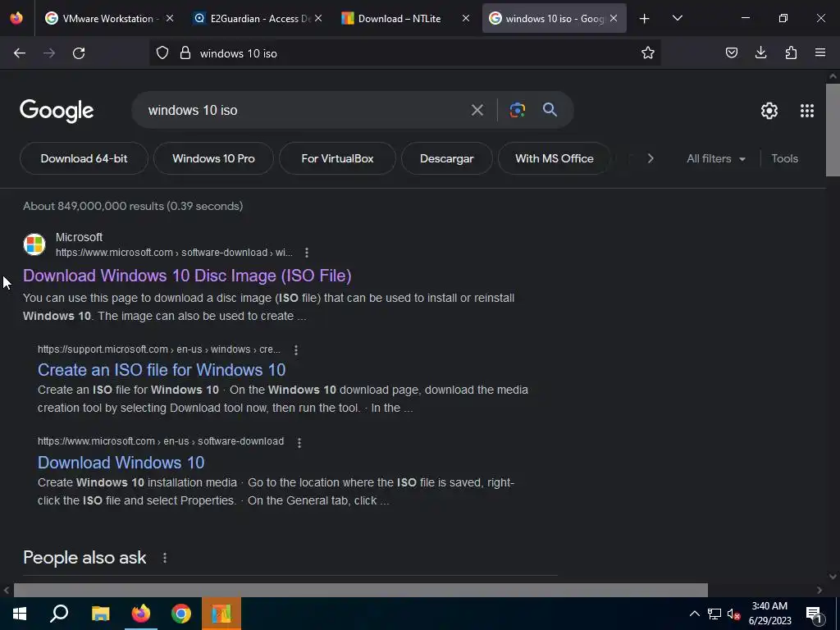Open Create an ISO file link
The width and height of the screenshot is (840, 630).
coord(162,370)
